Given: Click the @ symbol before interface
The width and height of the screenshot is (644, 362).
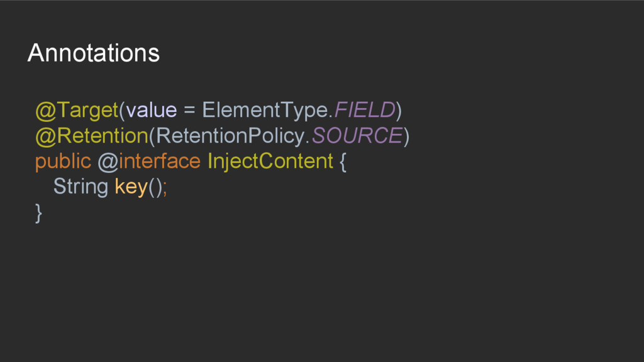Looking at the screenshot, I should [108, 162].
